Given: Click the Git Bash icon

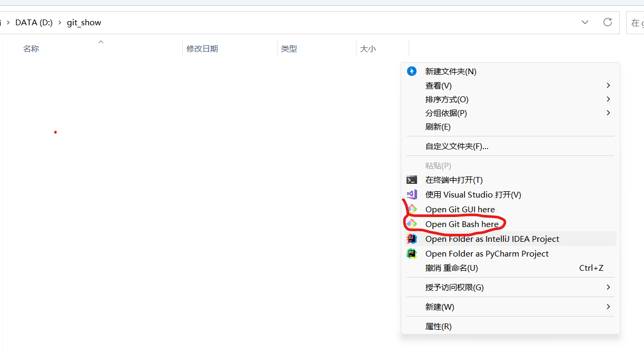Looking at the screenshot, I should pyautogui.click(x=412, y=224).
